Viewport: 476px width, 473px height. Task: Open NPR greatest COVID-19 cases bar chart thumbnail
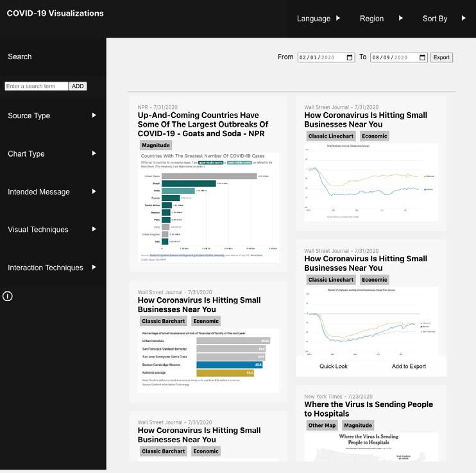208,207
